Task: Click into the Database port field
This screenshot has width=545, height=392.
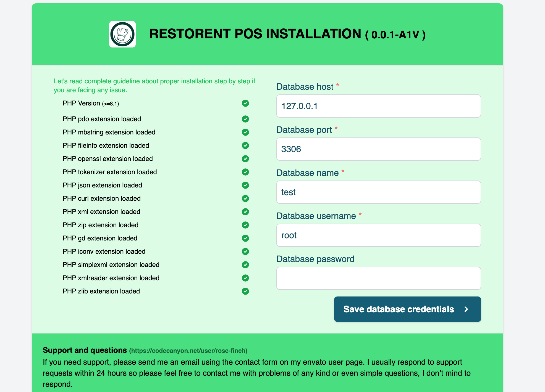Action: click(378, 149)
